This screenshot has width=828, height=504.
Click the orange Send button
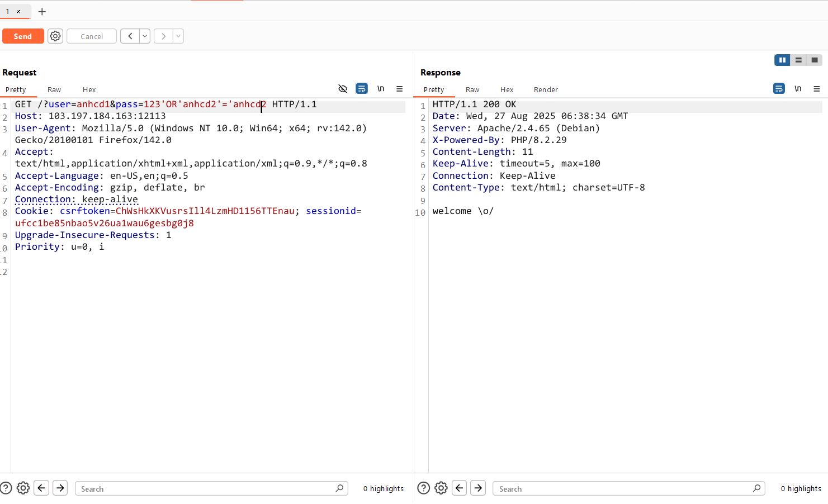tap(23, 36)
